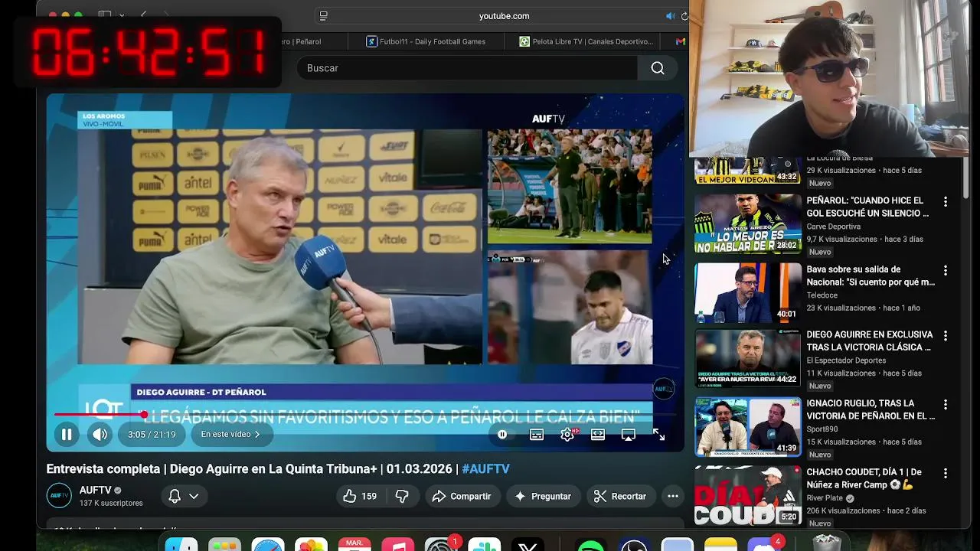
Task: Switch to theater mode view
Action: tap(598, 435)
